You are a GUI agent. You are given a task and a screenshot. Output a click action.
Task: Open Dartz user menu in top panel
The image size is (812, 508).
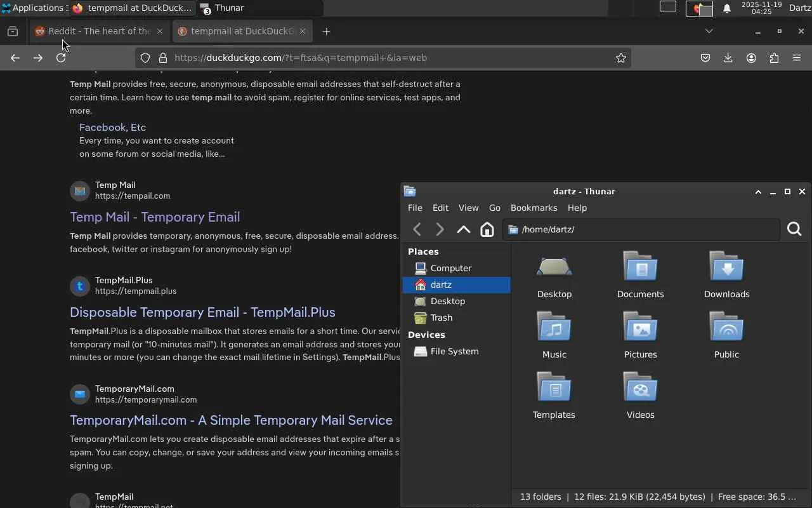[x=800, y=8]
